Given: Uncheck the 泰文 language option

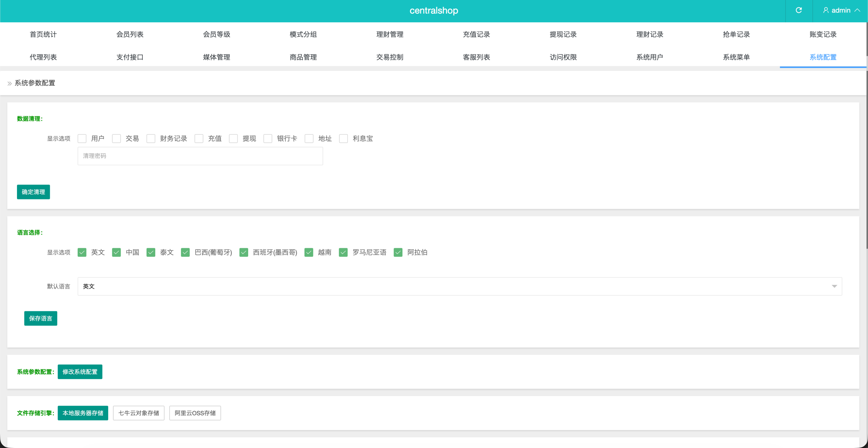Looking at the screenshot, I should click(x=151, y=252).
